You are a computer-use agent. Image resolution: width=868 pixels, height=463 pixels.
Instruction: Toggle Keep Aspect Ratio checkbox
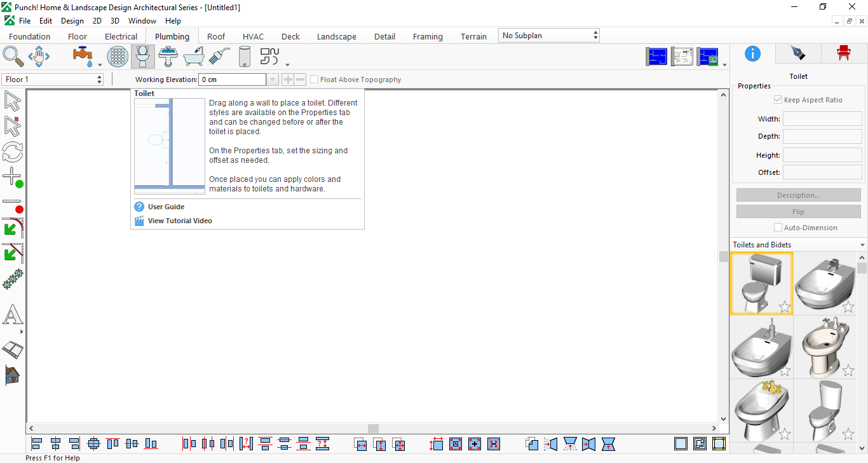(x=778, y=100)
